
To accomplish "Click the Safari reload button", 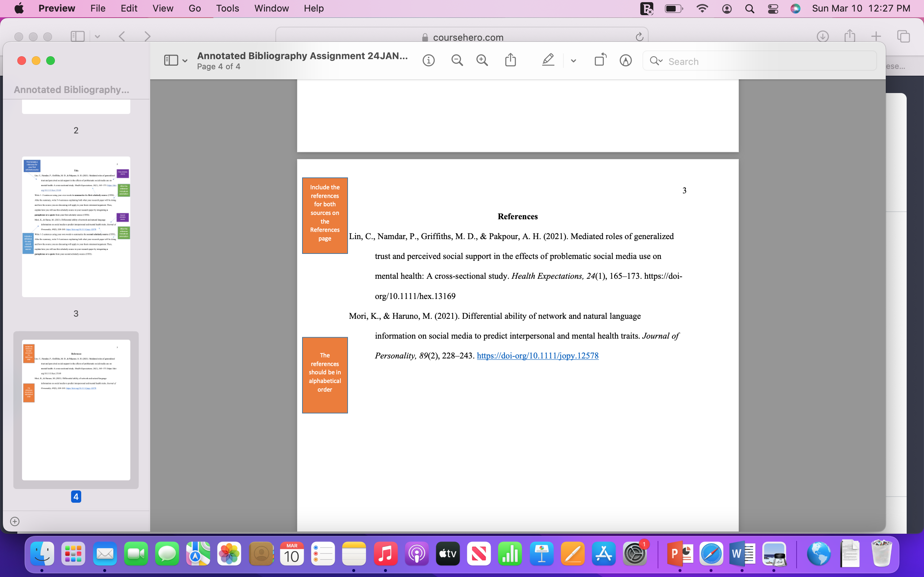I will pyautogui.click(x=639, y=37).
